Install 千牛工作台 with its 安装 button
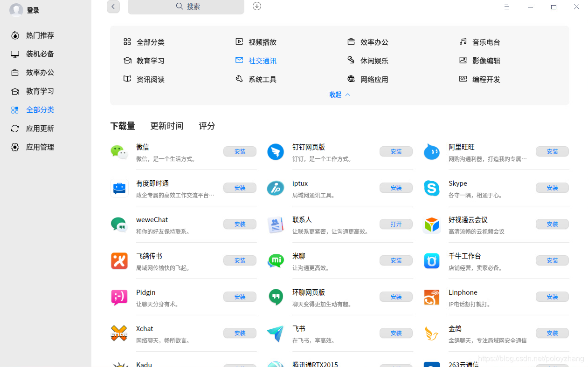 (553, 260)
